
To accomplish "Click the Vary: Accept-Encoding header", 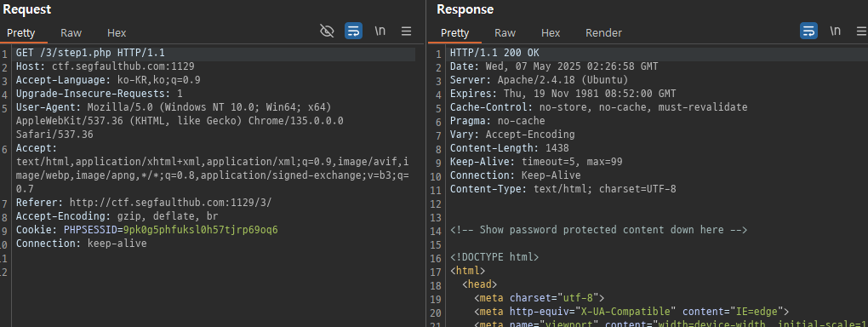I will pos(512,135).
